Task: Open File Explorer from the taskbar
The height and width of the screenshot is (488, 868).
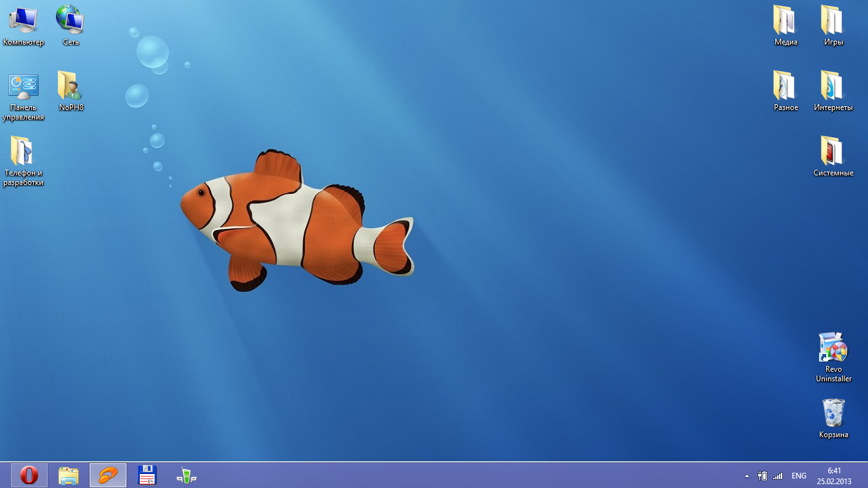Action: point(69,475)
